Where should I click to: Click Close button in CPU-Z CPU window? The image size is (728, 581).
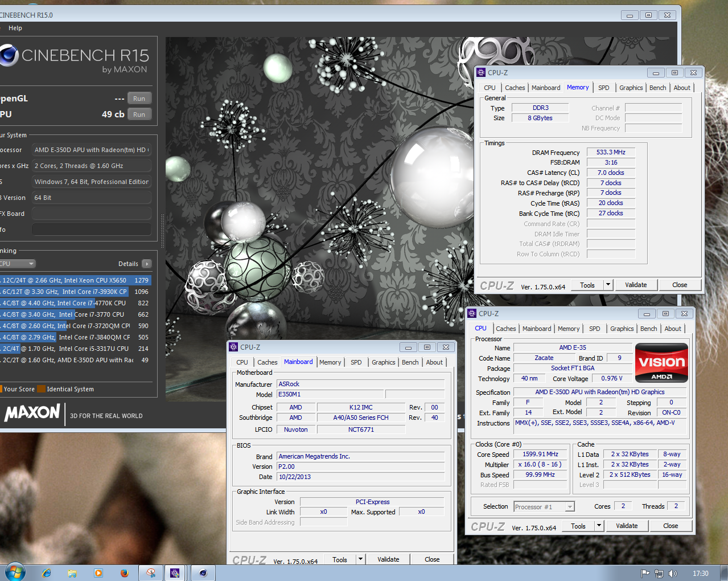(671, 526)
